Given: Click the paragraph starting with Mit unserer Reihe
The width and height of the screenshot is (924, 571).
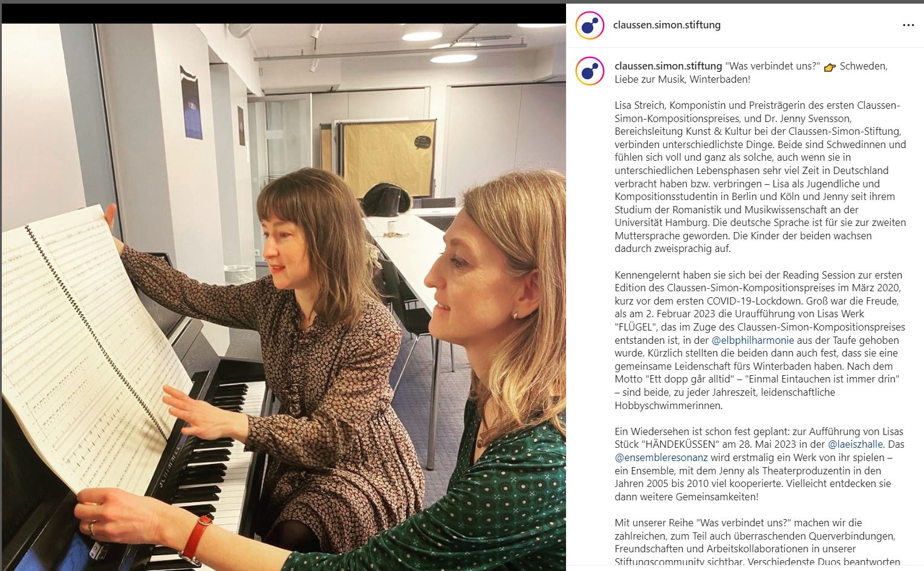Looking at the screenshot, I should click(760, 542).
